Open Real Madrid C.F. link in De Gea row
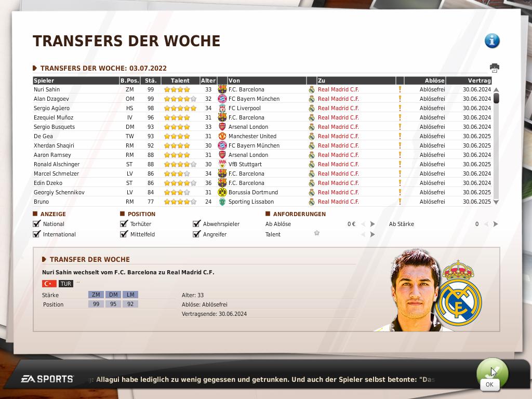The image size is (532, 399). [338, 136]
